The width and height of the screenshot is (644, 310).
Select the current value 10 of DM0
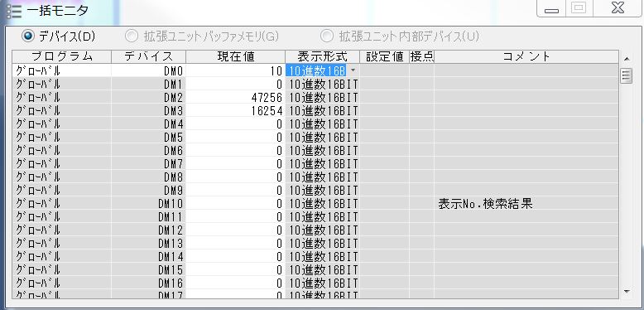point(236,70)
